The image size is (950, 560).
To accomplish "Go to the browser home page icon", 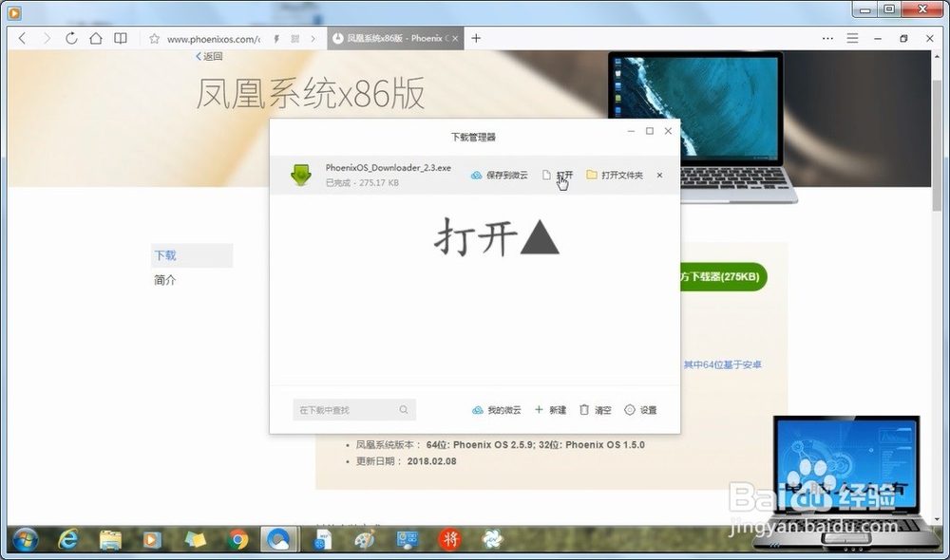I will point(96,38).
